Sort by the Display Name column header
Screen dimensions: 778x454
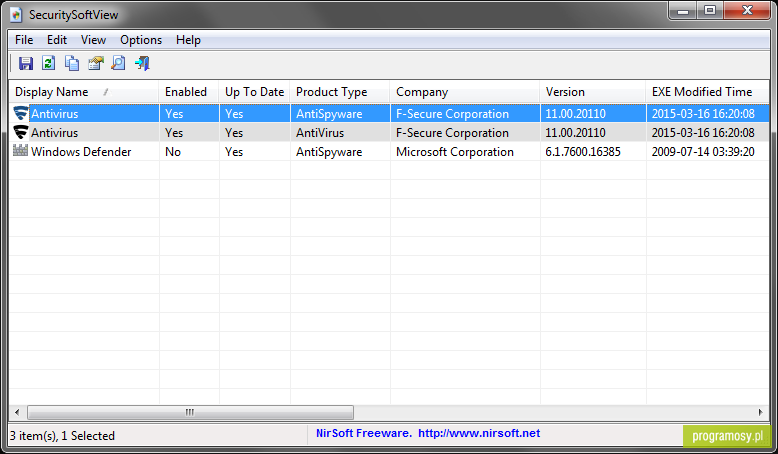pyautogui.click(x=84, y=92)
